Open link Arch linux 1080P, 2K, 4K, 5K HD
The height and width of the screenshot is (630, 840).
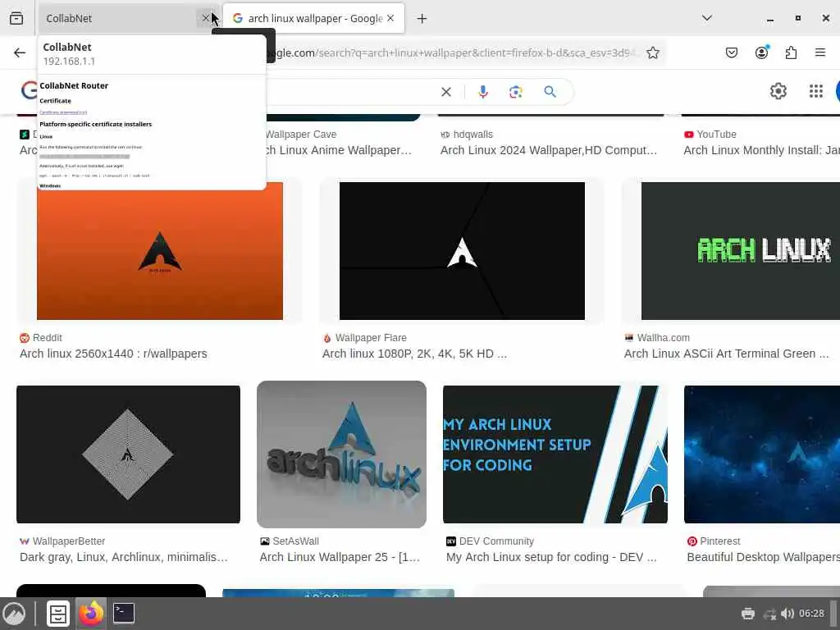[414, 354]
